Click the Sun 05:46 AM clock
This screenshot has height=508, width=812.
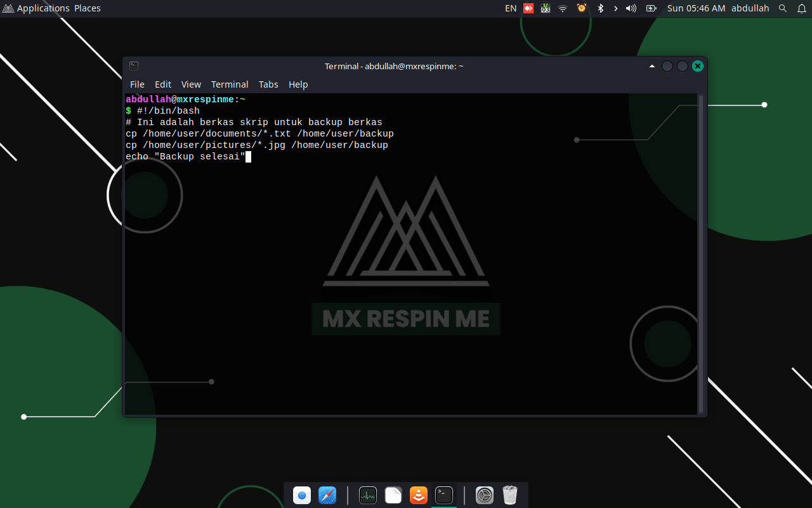click(696, 8)
